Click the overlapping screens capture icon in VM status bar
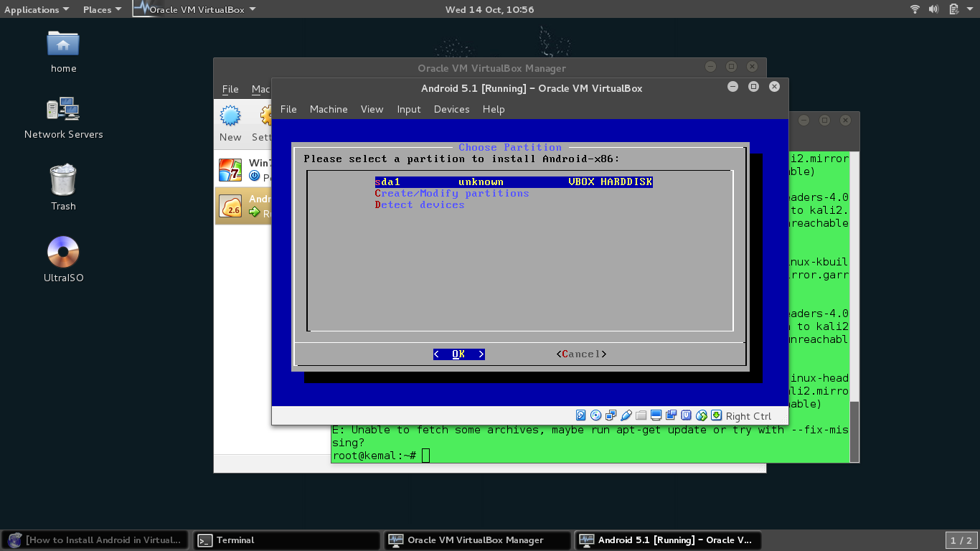This screenshot has width=980, height=551. [x=672, y=415]
